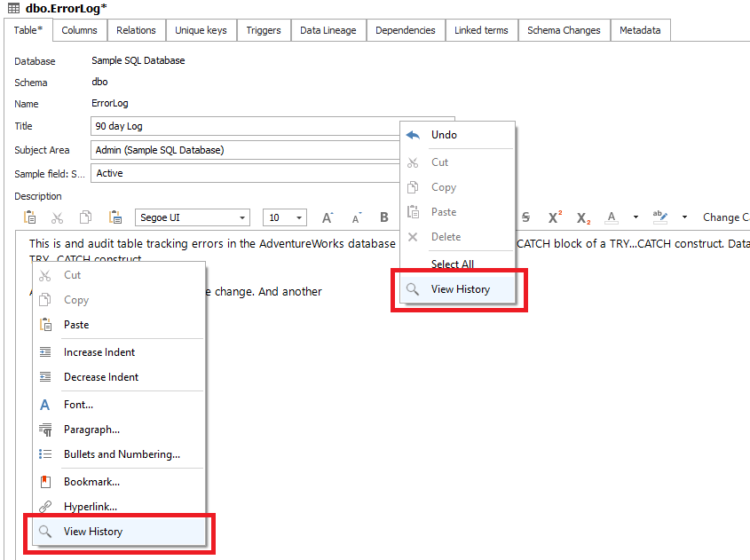Click the scissors Cut icon in the description toolbar

click(58, 217)
